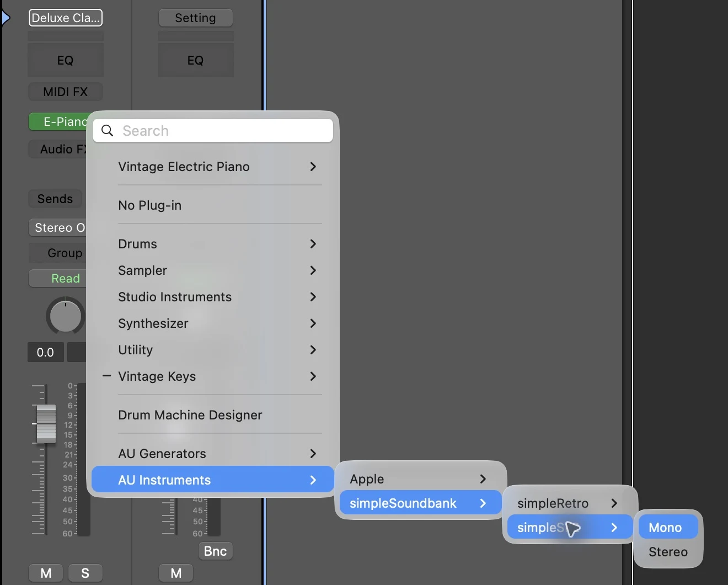Open the AU Generators submenu

pos(213,454)
